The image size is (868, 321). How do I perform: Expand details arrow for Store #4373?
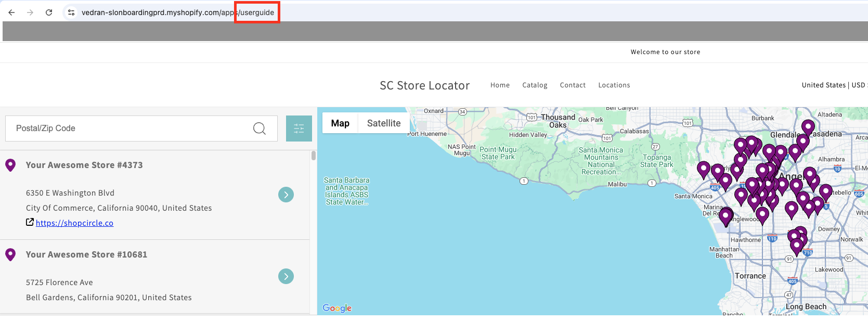[286, 195]
